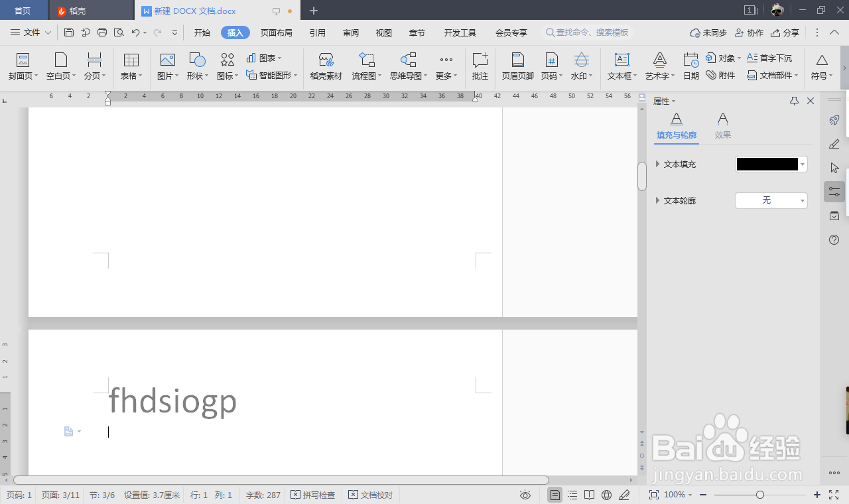Screen dimensions: 849x504
Task: Open a new document tab with plus
Action: tap(314, 11)
